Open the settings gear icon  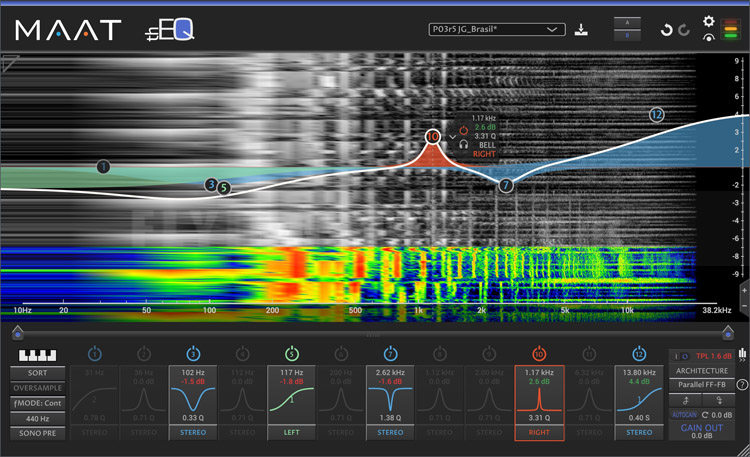(x=708, y=21)
